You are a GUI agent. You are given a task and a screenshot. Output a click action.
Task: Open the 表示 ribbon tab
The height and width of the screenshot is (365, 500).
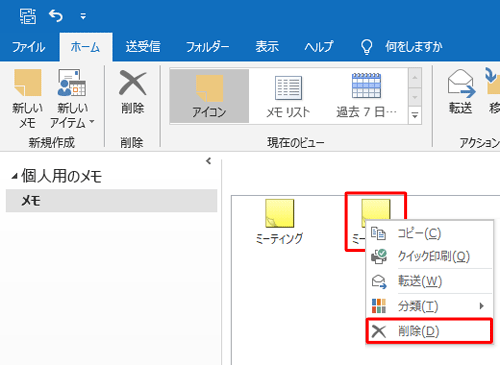click(267, 47)
